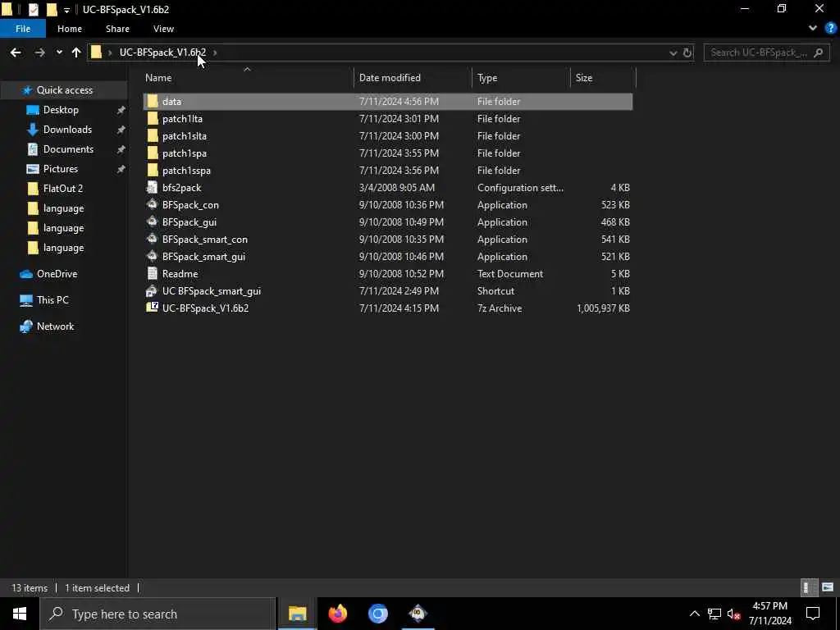840x630 pixels.
Task: Open the Windows Start menu
Action: click(20, 614)
